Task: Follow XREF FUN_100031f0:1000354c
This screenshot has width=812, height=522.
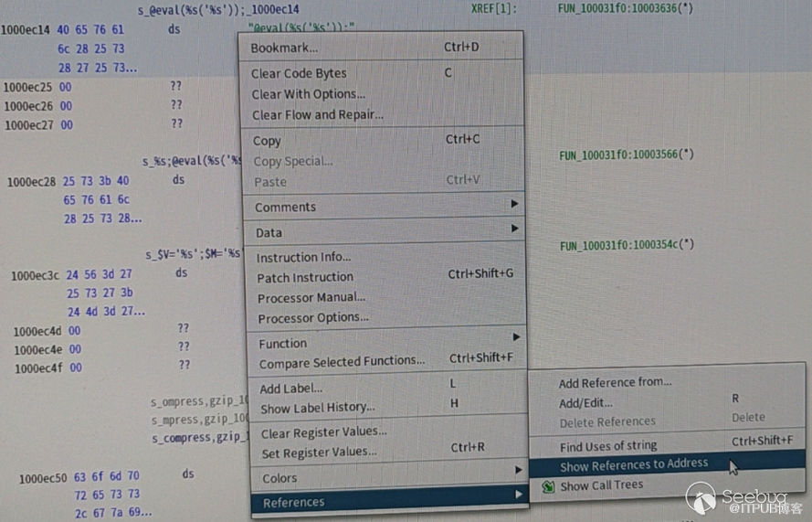Action: [627, 245]
